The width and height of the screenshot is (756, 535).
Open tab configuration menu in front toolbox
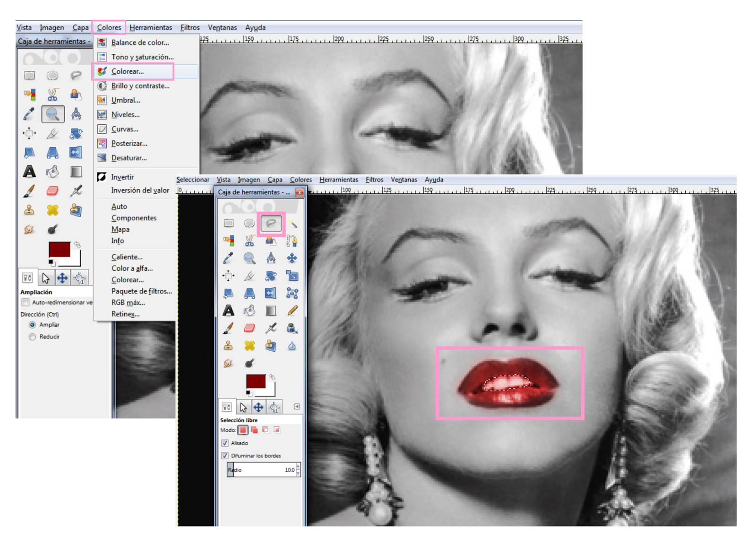[297, 406]
